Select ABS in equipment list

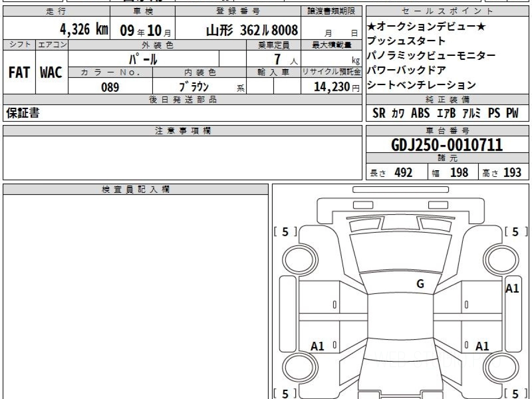[420, 113]
